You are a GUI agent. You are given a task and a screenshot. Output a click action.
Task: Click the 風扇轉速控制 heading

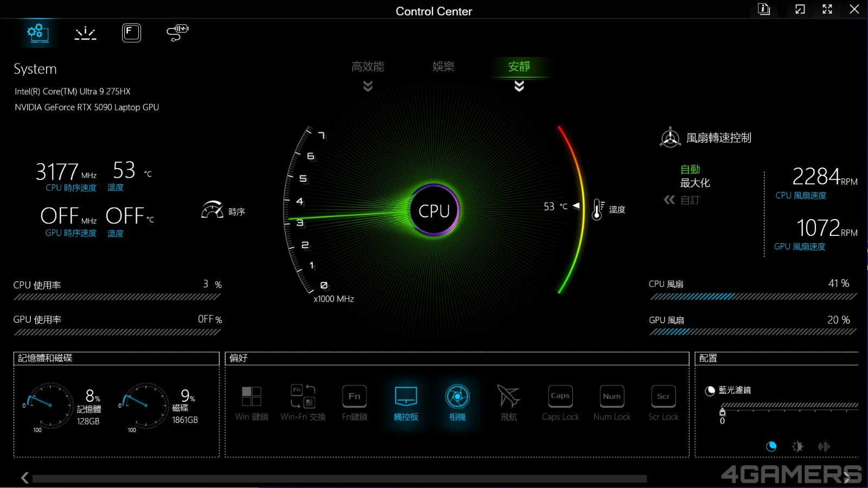[x=719, y=138]
